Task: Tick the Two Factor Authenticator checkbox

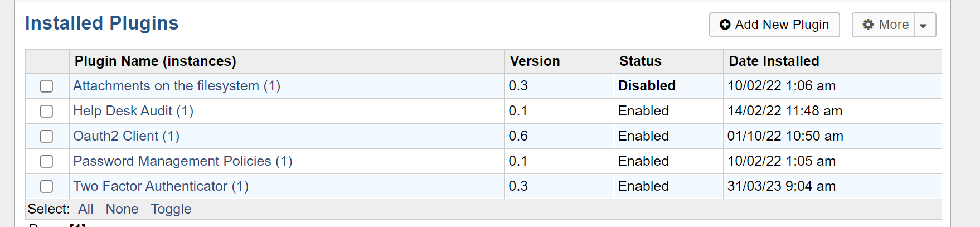Action: click(x=47, y=186)
